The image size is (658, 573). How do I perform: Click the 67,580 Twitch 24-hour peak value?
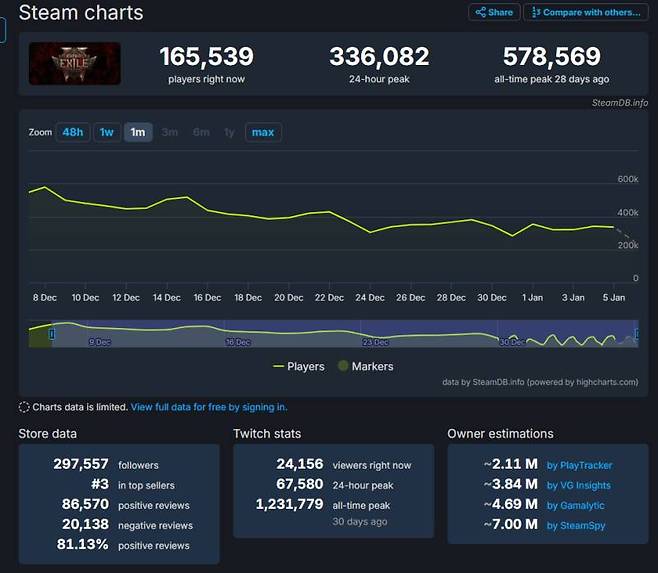click(300, 484)
